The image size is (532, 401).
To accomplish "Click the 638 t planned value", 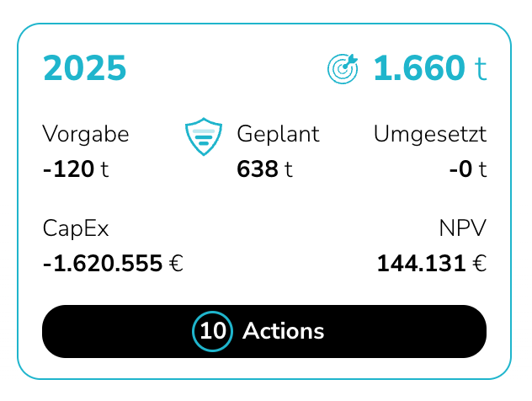I will coord(264,169).
